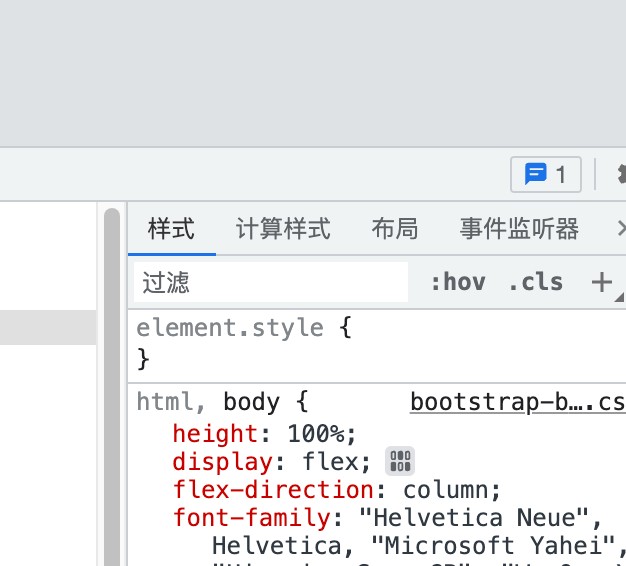Switch to the 样式 tab
The height and width of the screenshot is (566, 626).
(x=171, y=229)
